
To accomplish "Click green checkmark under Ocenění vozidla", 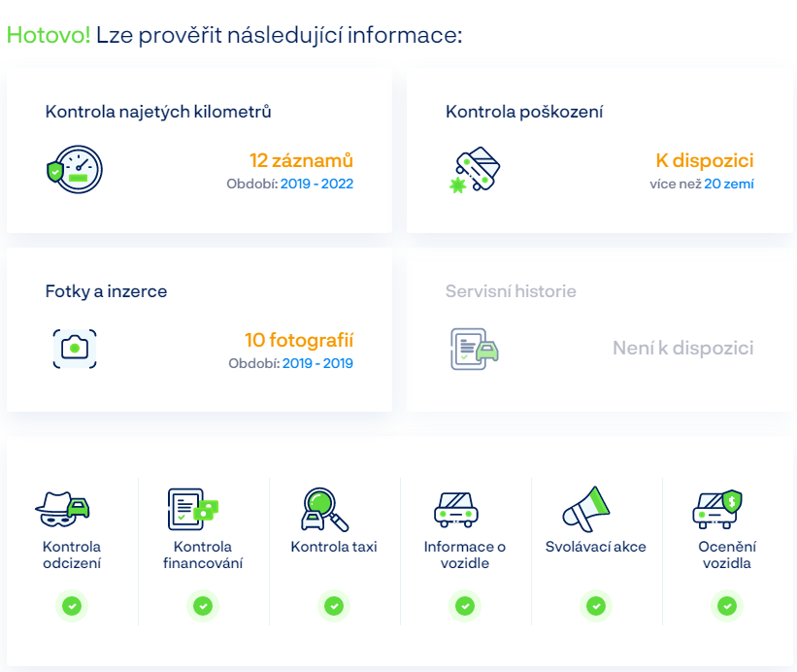I will pyautogui.click(x=726, y=606).
